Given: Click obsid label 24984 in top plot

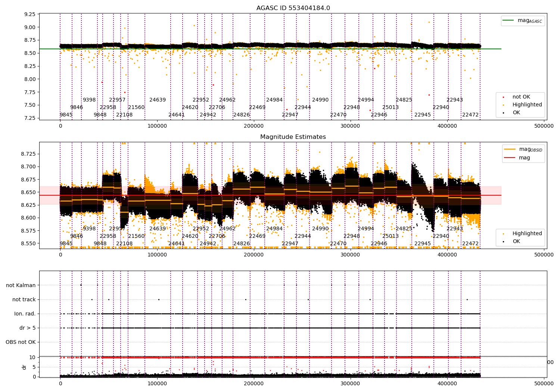Looking at the screenshot, I should coord(274,100).
